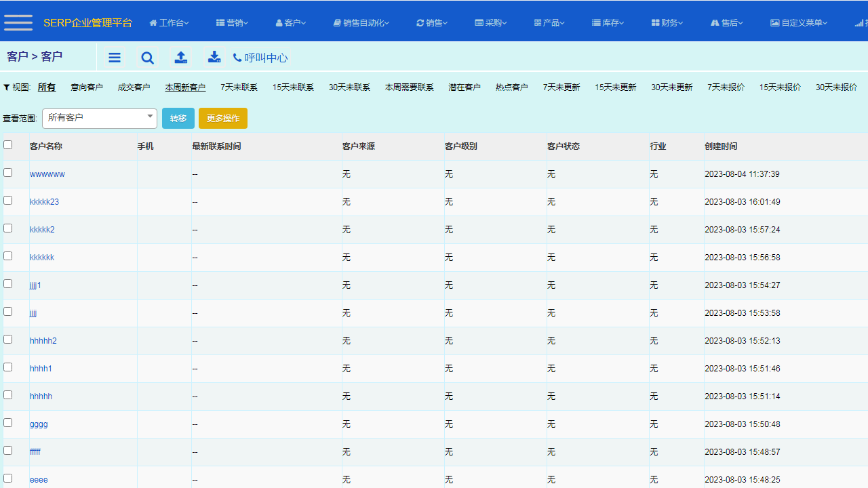Open the 自定义菜单 dropdown

pos(799,22)
